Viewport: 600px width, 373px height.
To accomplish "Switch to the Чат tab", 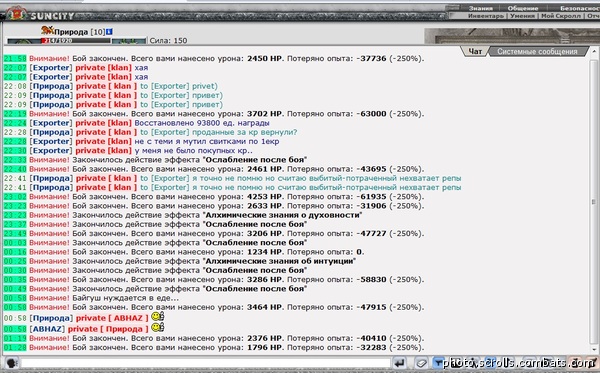I will click(475, 51).
